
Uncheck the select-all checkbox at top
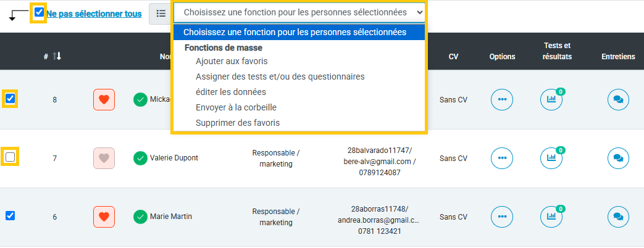(40, 12)
